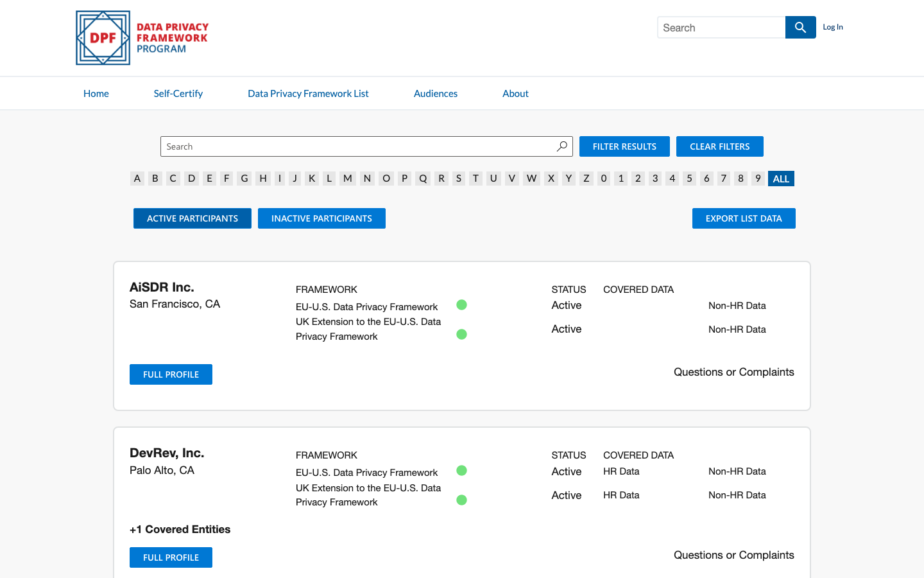Click the FILTER RESULTS button
Image resolution: width=924 pixels, height=578 pixels.
(624, 146)
